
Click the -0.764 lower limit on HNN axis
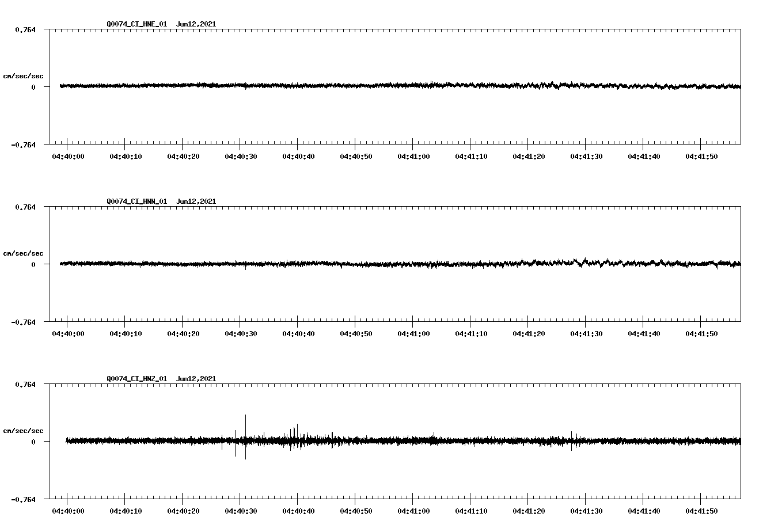[23, 322]
